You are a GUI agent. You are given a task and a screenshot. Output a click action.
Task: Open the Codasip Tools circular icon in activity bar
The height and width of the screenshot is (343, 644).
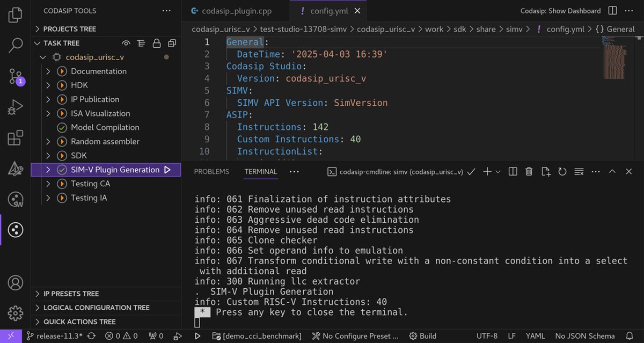point(16,230)
